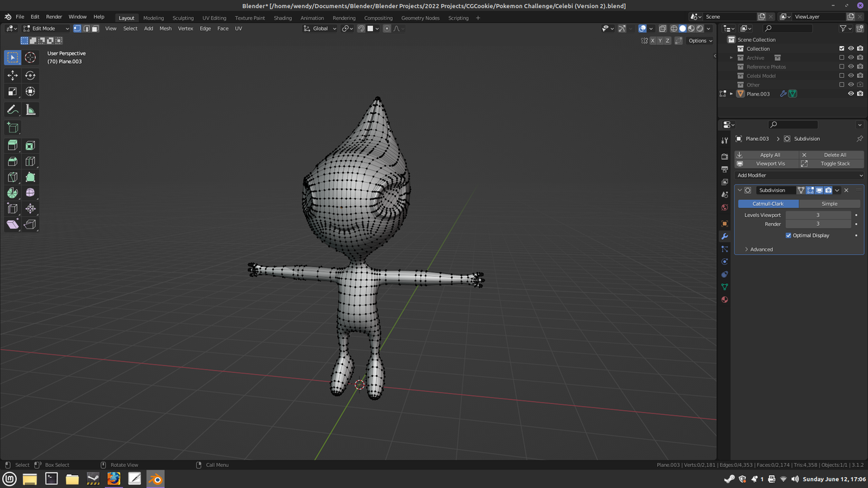Select the Extrude Region tool
Viewport: 868px width, 488px height.
(12, 145)
